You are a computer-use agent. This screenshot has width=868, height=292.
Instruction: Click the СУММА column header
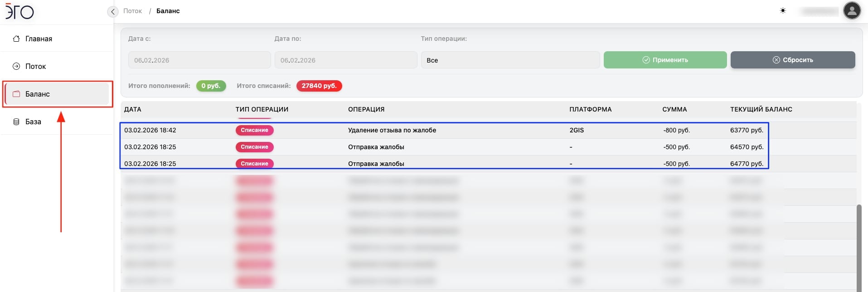(x=674, y=109)
